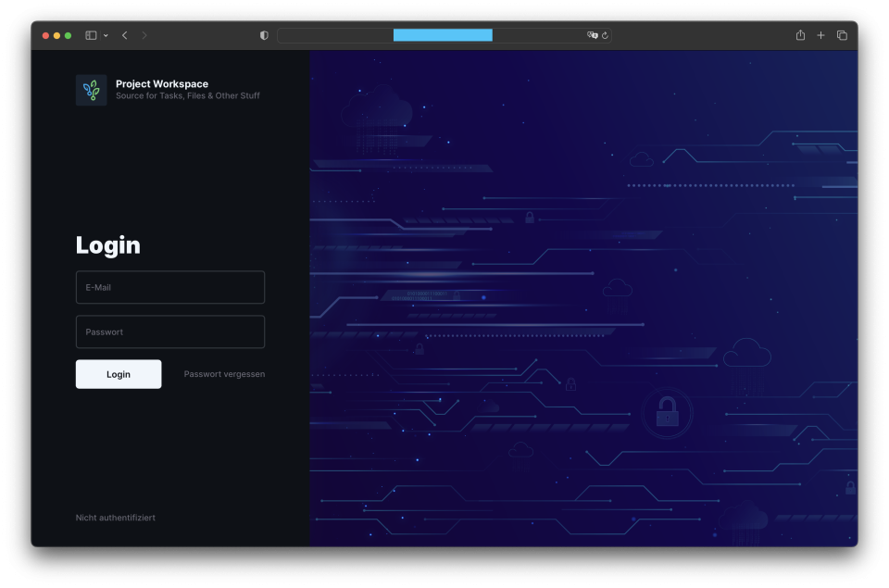The width and height of the screenshot is (889, 588).
Task: Open a new tab with the plus icon
Action: pyautogui.click(x=820, y=34)
